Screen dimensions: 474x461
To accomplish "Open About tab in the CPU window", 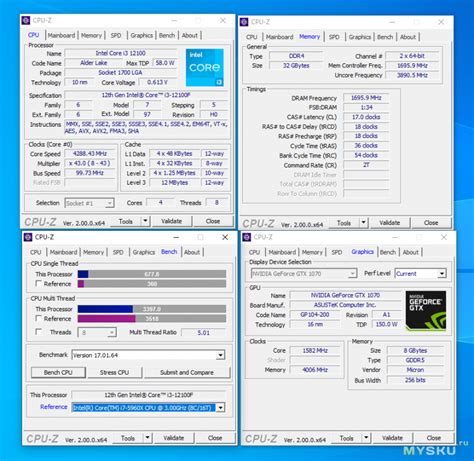I will (x=190, y=35).
